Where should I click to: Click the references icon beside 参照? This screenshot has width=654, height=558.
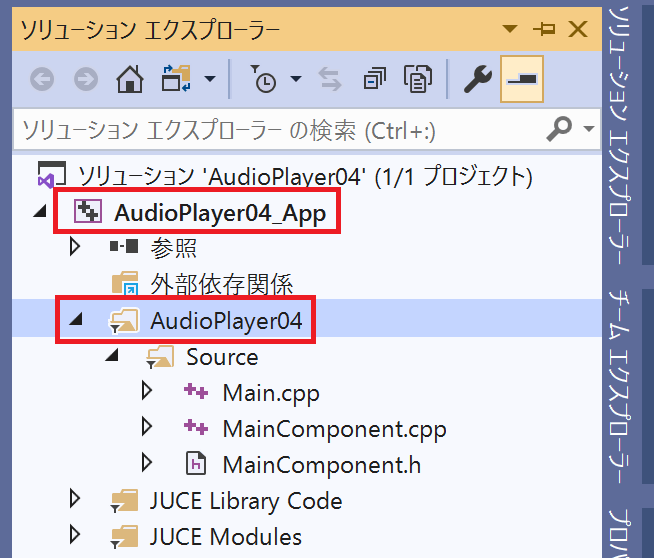[124, 246]
